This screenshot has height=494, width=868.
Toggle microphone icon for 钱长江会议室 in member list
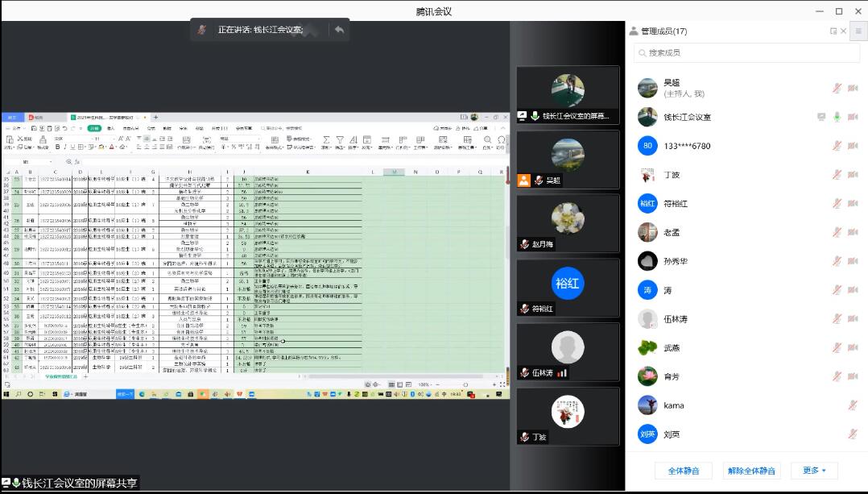tap(837, 117)
